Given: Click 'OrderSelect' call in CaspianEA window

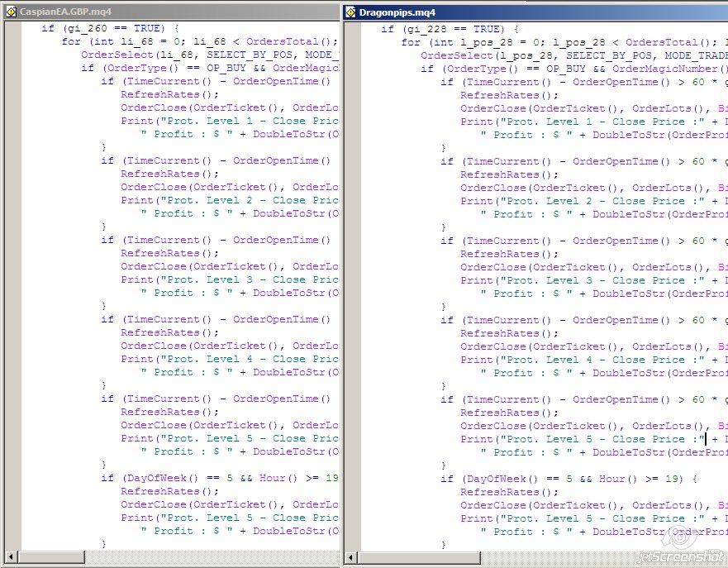Looking at the screenshot, I should coord(117,55).
